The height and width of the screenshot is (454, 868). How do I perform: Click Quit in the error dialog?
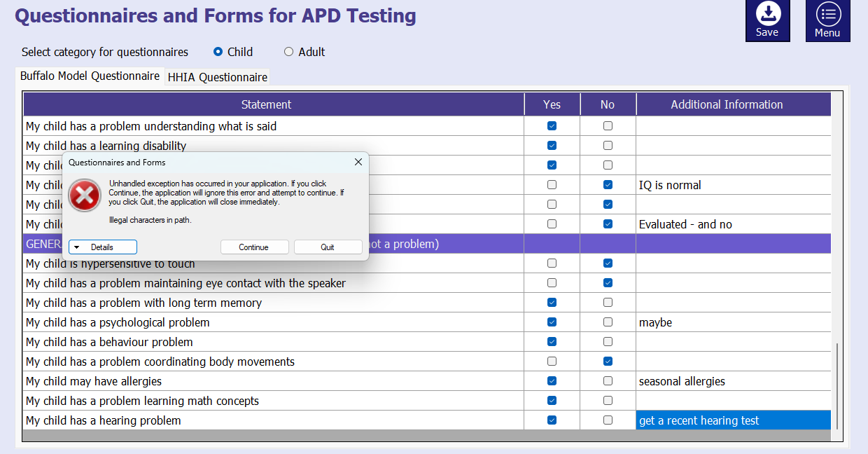(x=328, y=247)
